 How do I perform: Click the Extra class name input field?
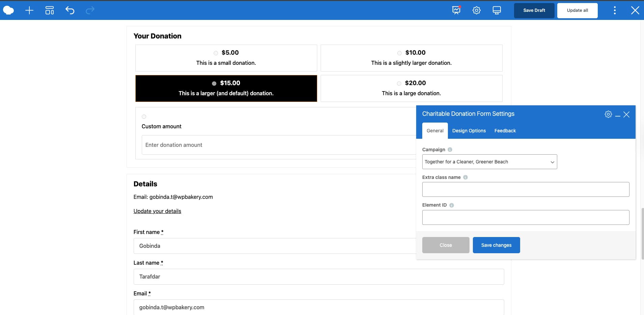click(525, 189)
